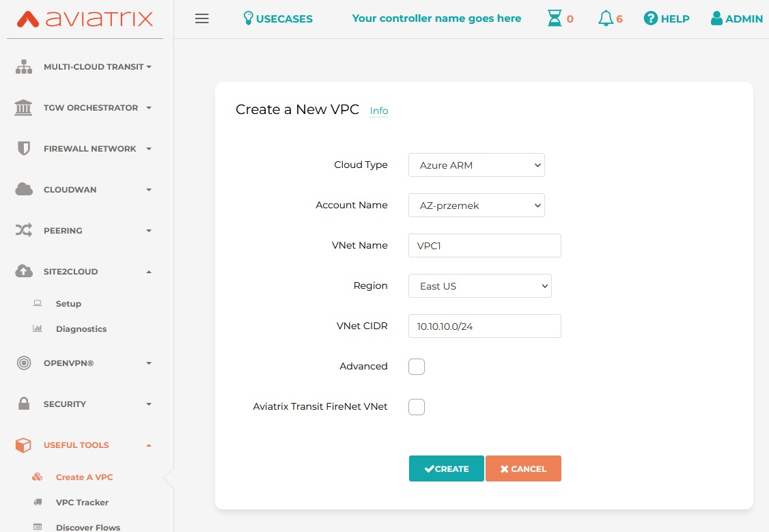The height and width of the screenshot is (532, 769).
Task: Click the Discover Flows list icon
Action: (38, 527)
